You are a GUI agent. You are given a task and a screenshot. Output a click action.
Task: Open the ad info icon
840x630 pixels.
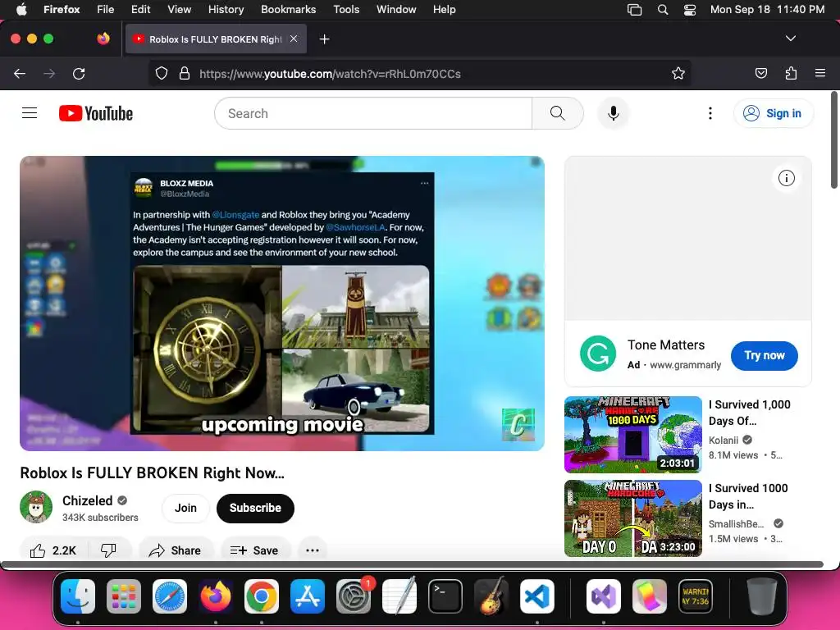(787, 178)
